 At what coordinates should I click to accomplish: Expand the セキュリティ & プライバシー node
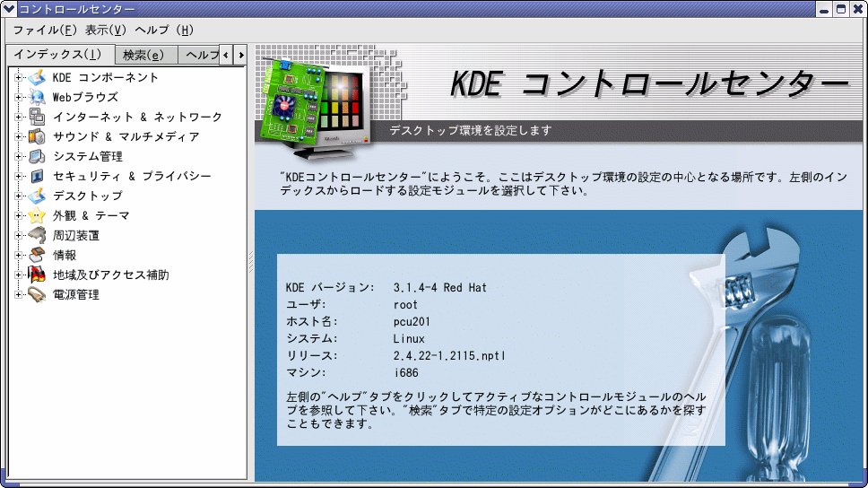18,176
